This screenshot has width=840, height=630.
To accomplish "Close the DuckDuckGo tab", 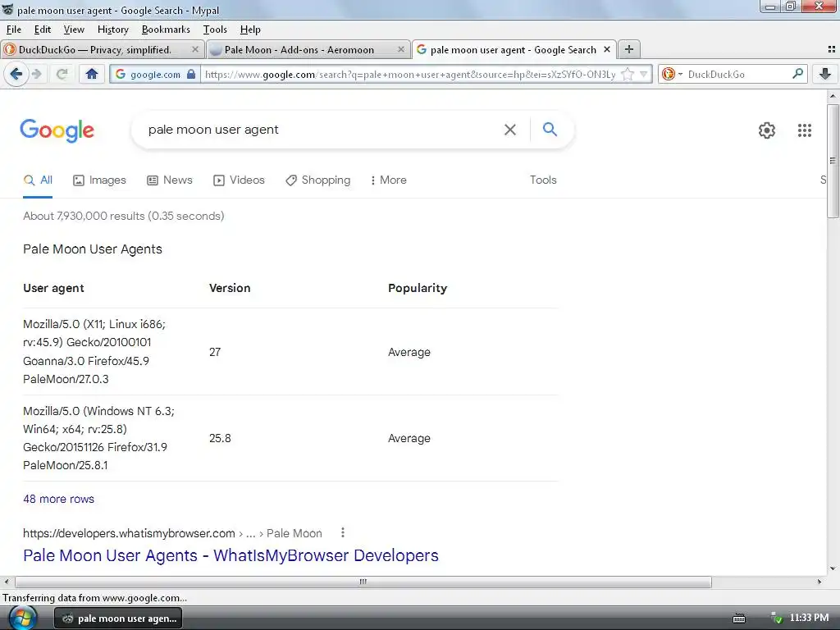I will [x=195, y=49].
